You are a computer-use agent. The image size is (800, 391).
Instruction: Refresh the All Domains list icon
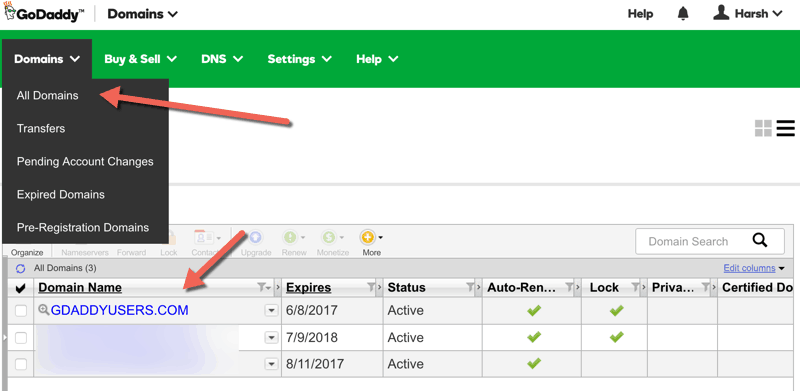point(20,268)
